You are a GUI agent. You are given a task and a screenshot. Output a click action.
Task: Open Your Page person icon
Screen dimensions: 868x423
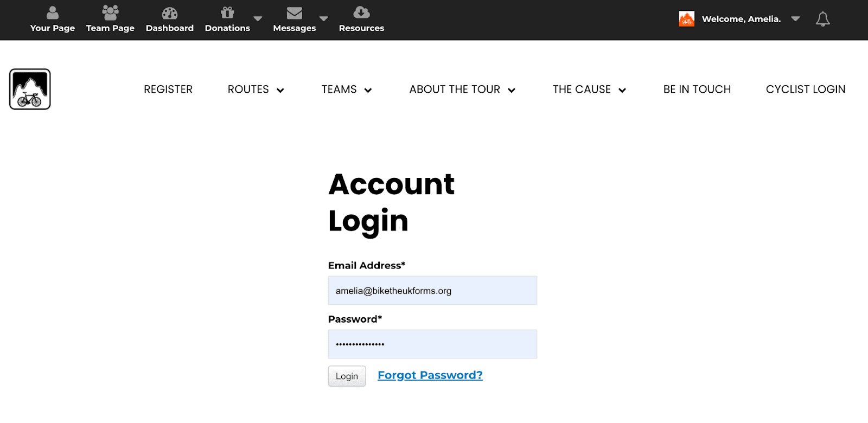pyautogui.click(x=53, y=12)
